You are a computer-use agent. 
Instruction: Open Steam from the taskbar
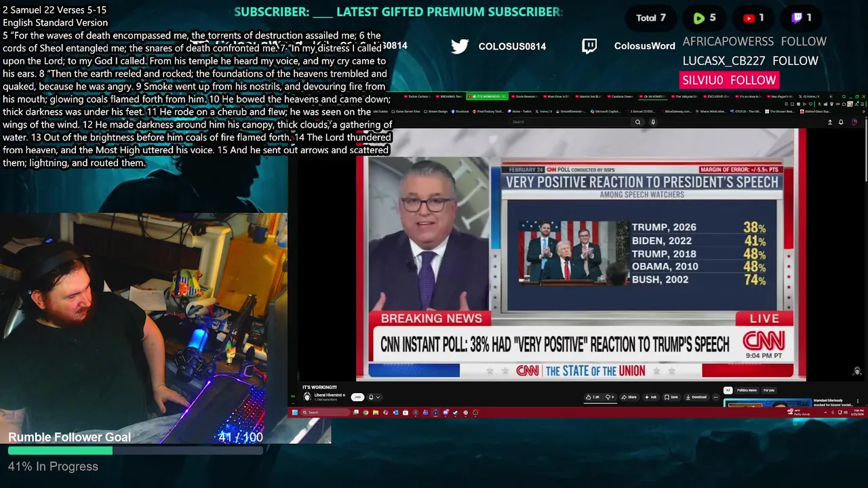[x=455, y=412]
